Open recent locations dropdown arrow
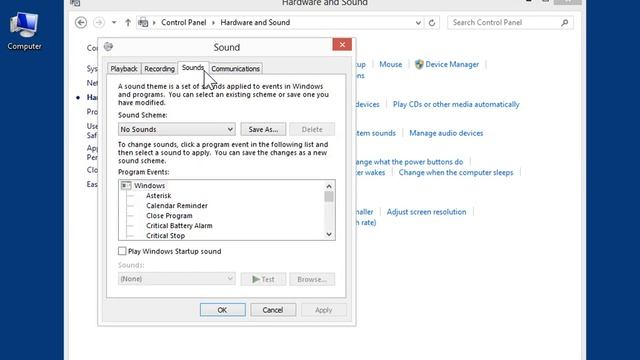640x360 pixels. pyautogui.click(x=114, y=22)
